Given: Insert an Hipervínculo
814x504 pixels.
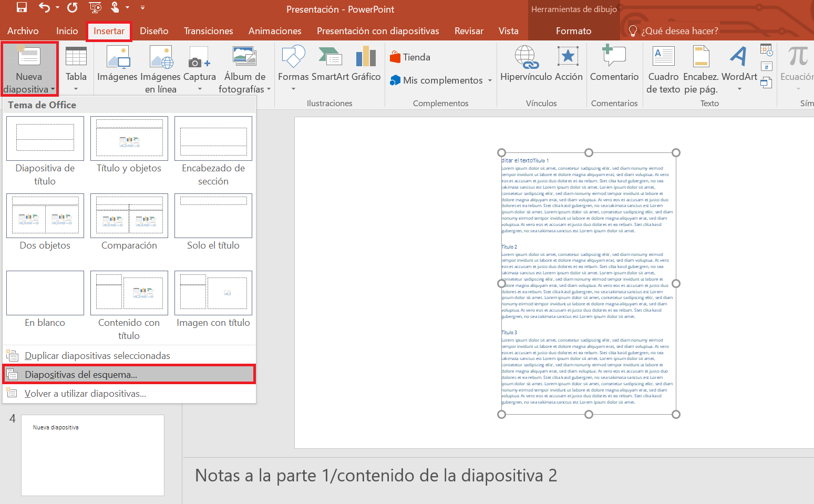Looking at the screenshot, I should point(526,63).
